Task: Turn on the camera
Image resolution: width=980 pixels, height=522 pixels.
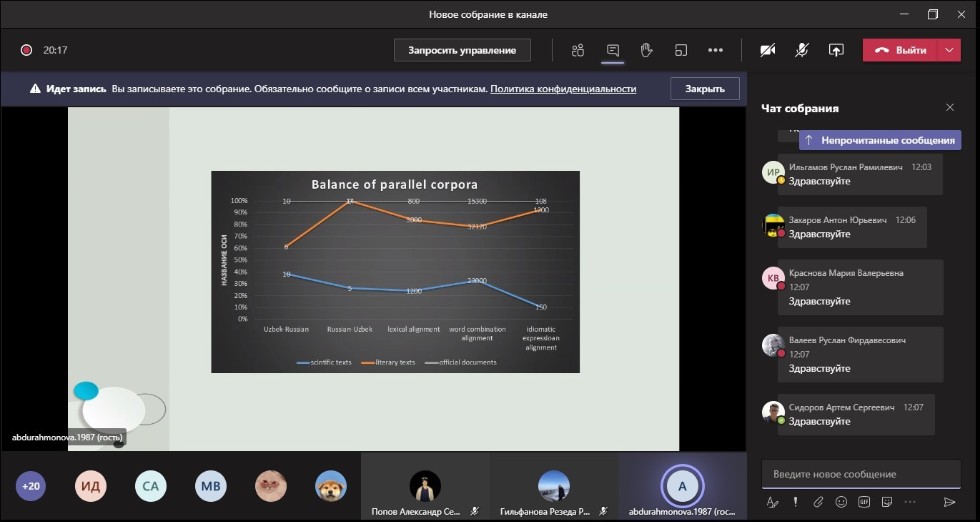Action: point(767,50)
